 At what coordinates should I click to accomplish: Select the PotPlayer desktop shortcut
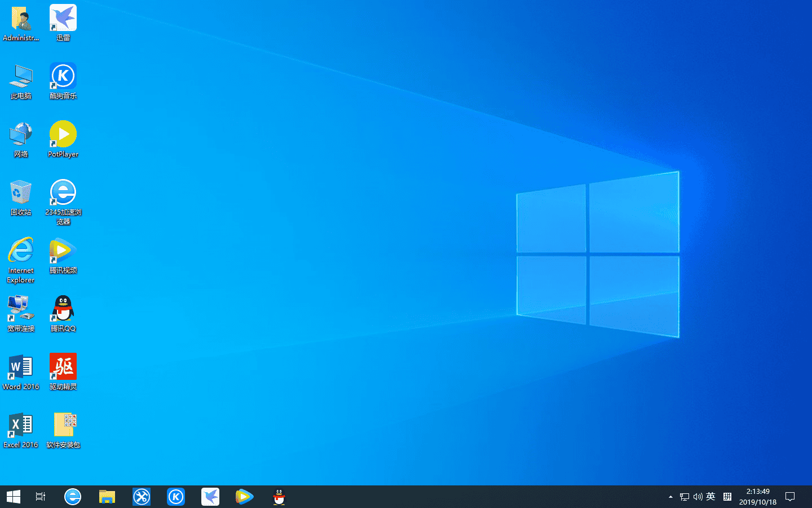(63, 140)
